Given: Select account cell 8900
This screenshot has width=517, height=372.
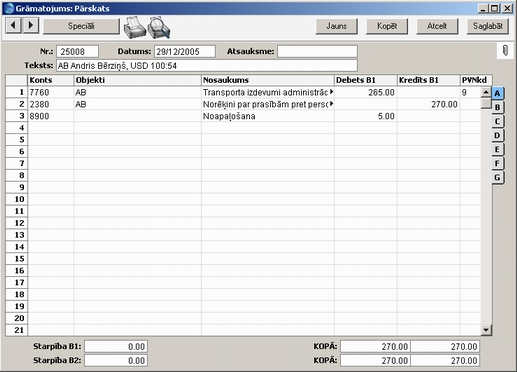Looking at the screenshot, I should click(51, 116).
